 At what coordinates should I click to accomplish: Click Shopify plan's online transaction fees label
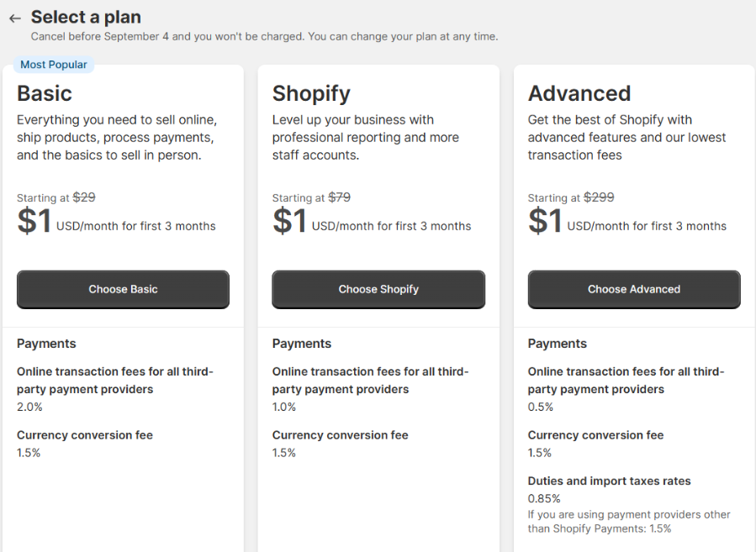pyautogui.click(x=370, y=381)
